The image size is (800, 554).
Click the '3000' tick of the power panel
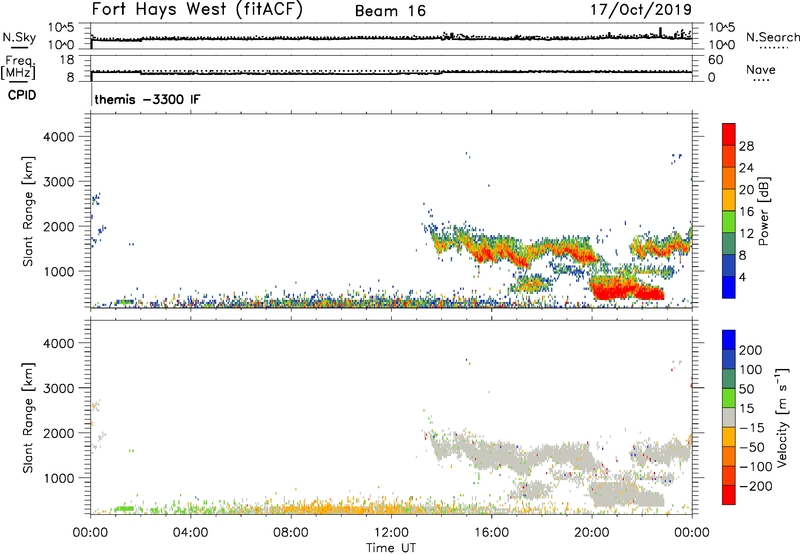59,182
